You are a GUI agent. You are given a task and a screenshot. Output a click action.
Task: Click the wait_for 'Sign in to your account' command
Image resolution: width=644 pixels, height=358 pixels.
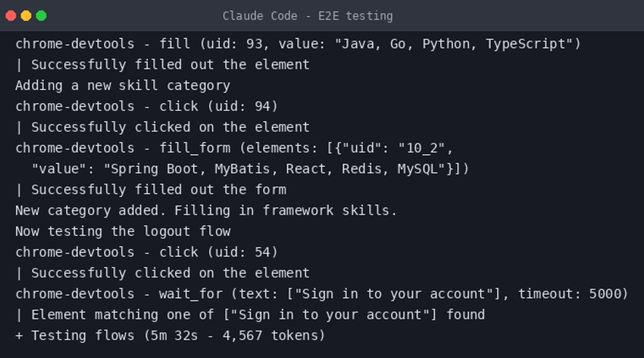tap(322, 294)
